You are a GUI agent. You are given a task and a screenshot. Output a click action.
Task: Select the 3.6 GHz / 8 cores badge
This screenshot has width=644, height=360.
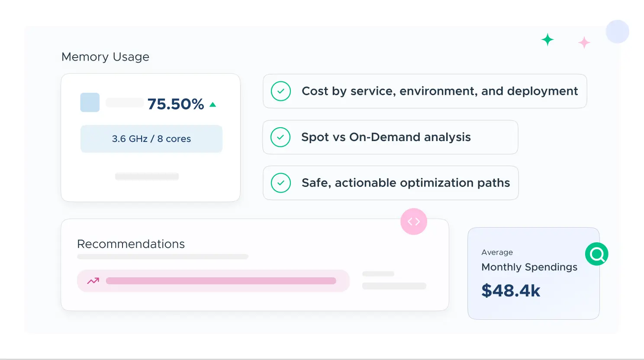151,139
